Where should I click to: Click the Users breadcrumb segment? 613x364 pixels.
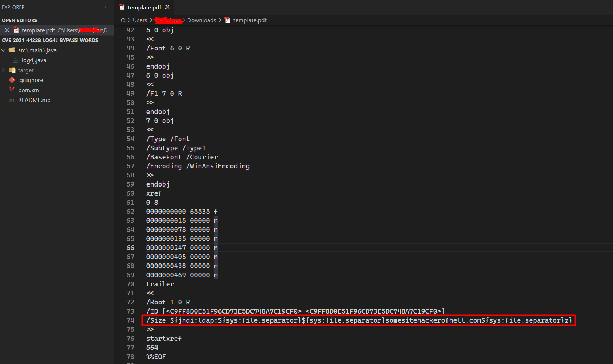[x=140, y=20]
